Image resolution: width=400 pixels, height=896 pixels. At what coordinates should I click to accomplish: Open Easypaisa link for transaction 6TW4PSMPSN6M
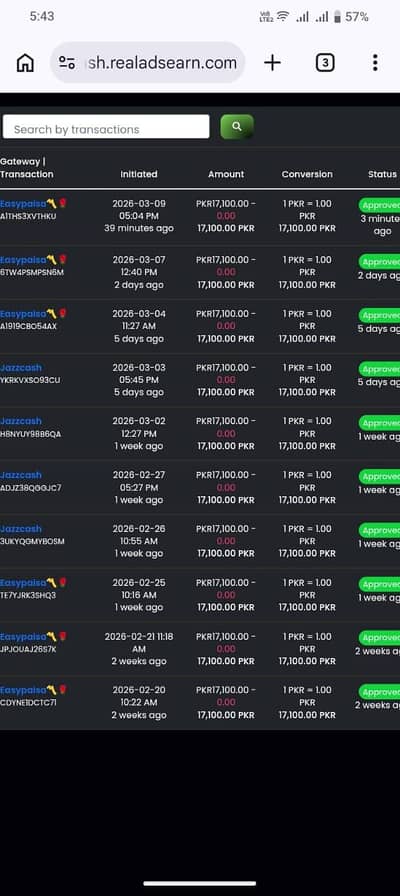pos(33,259)
